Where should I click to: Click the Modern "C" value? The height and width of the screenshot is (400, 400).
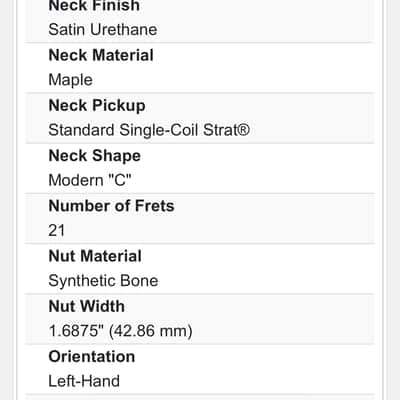pyautogui.click(x=90, y=180)
